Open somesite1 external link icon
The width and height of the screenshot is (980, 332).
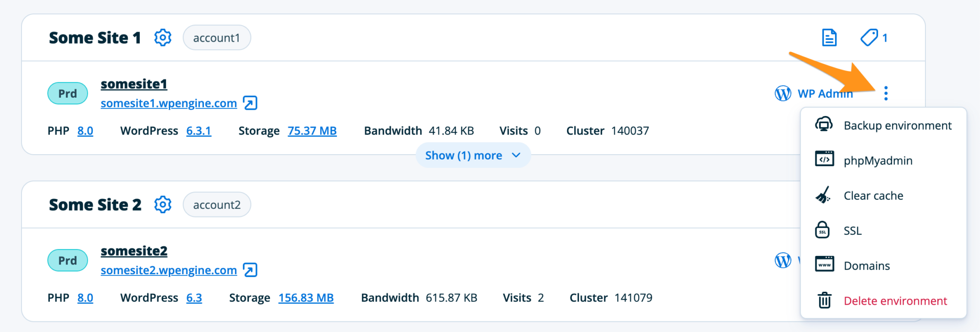coord(250,103)
